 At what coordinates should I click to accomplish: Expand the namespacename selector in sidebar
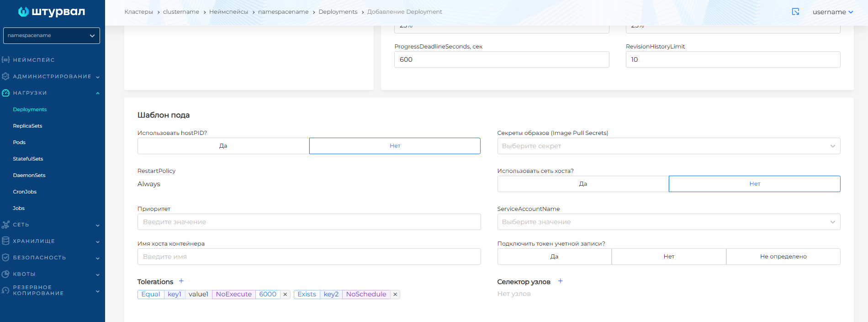click(x=52, y=36)
